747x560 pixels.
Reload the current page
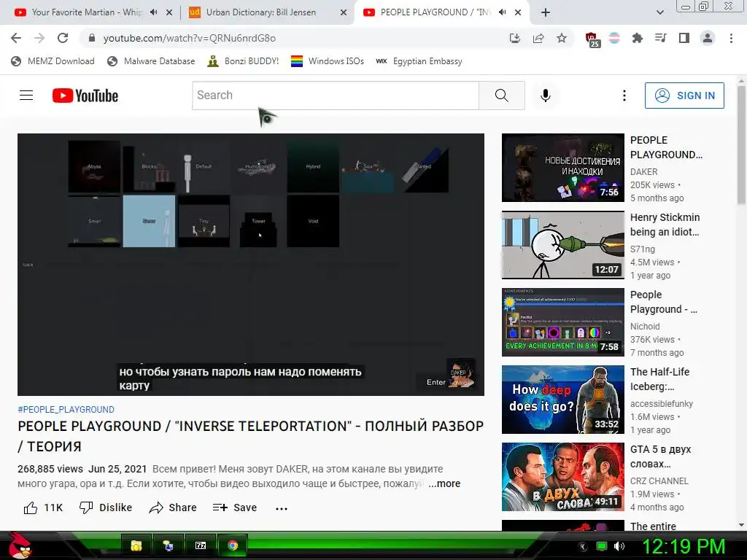[x=63, y=38]
